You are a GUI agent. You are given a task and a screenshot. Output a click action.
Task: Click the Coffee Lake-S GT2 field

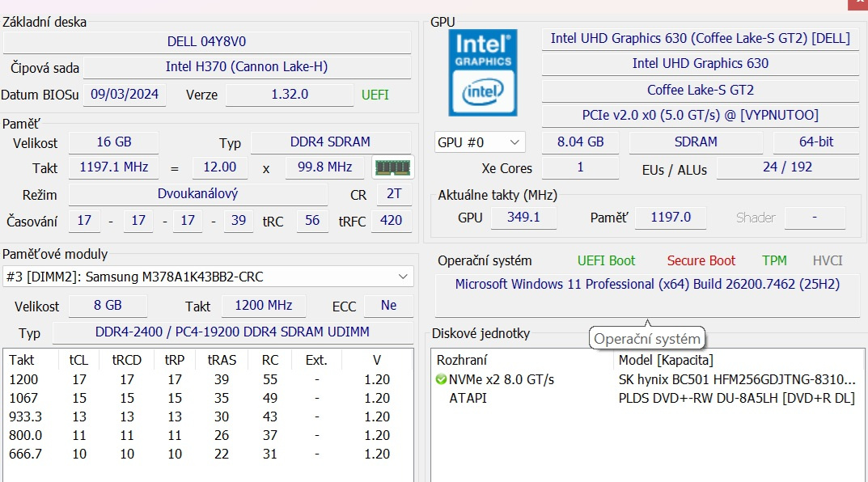coord(701,90)
